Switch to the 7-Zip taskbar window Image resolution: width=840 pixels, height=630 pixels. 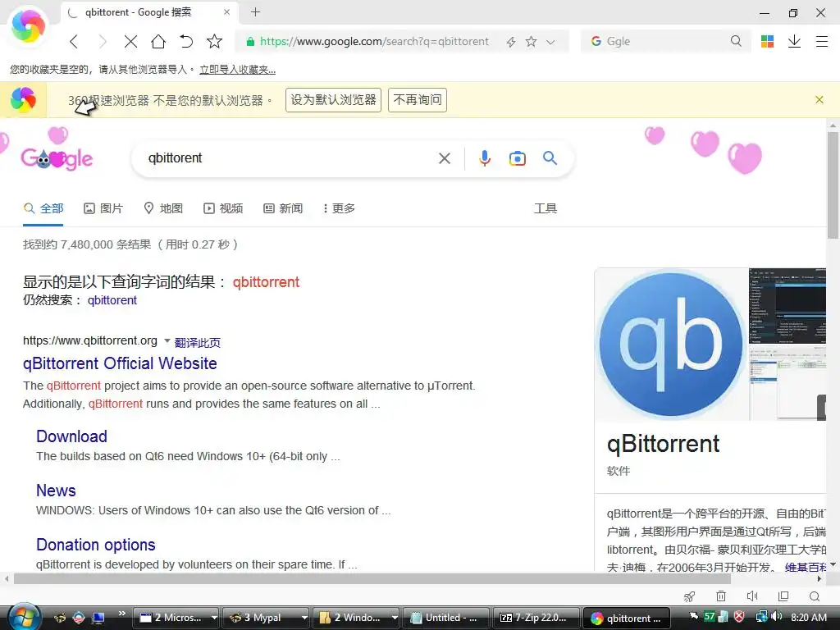click(536, 618)
